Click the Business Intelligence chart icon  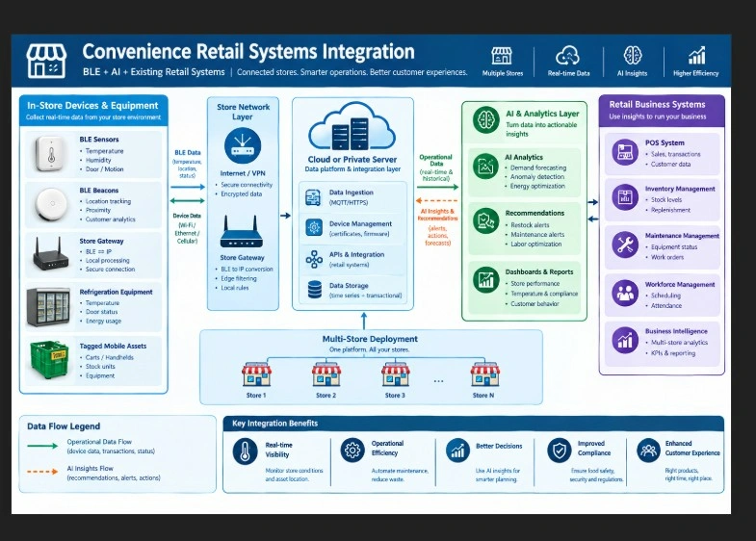[x=625, y=340]
